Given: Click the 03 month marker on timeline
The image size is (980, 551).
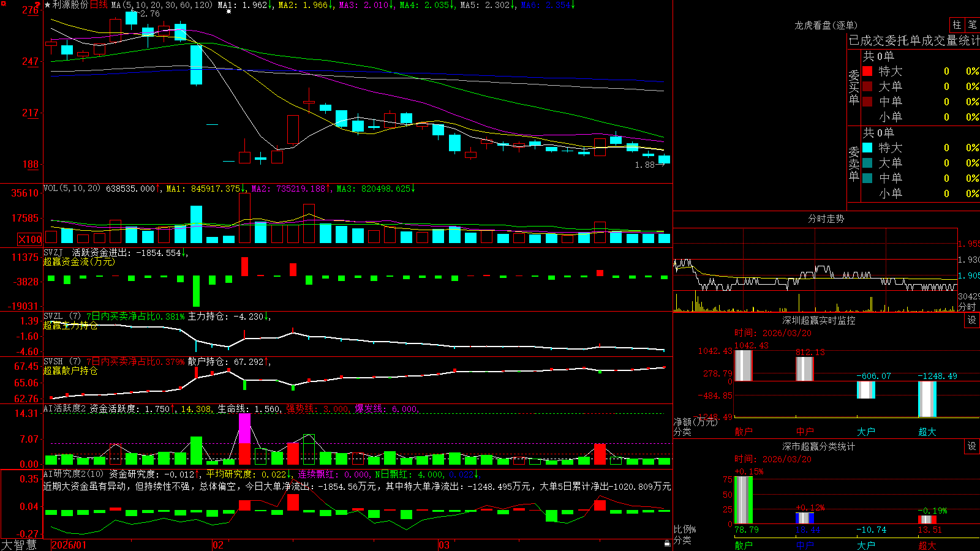Looking at the screenshot, I should pyautogui.click(x=444, y=545).
